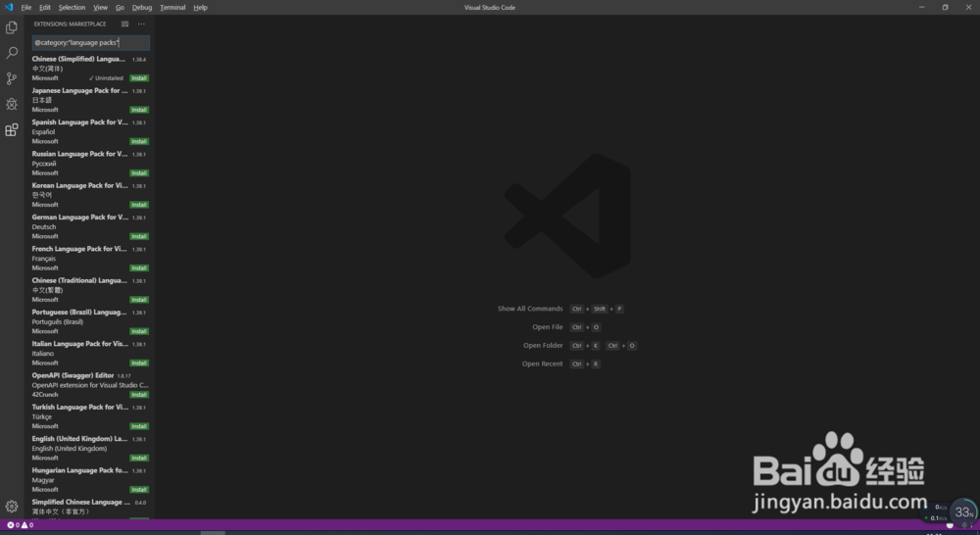The width and height of the screenshot is (980, 535).
Task: Open the Selection menu
Action: (x=72, y=8)
